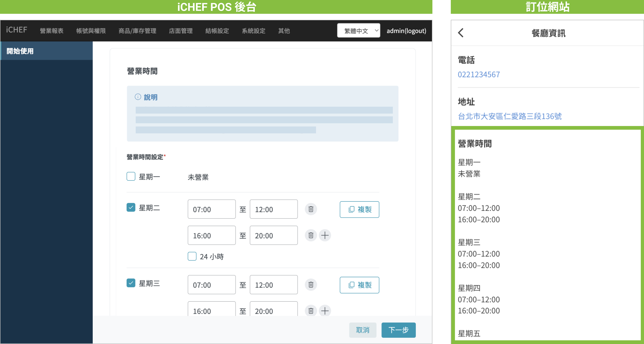Image resolution: width=644 pixels, height=344 pixels.
Task: Delete Tuesday's 16:00–20:00 time slot
Action: click(x=310, y=235)
